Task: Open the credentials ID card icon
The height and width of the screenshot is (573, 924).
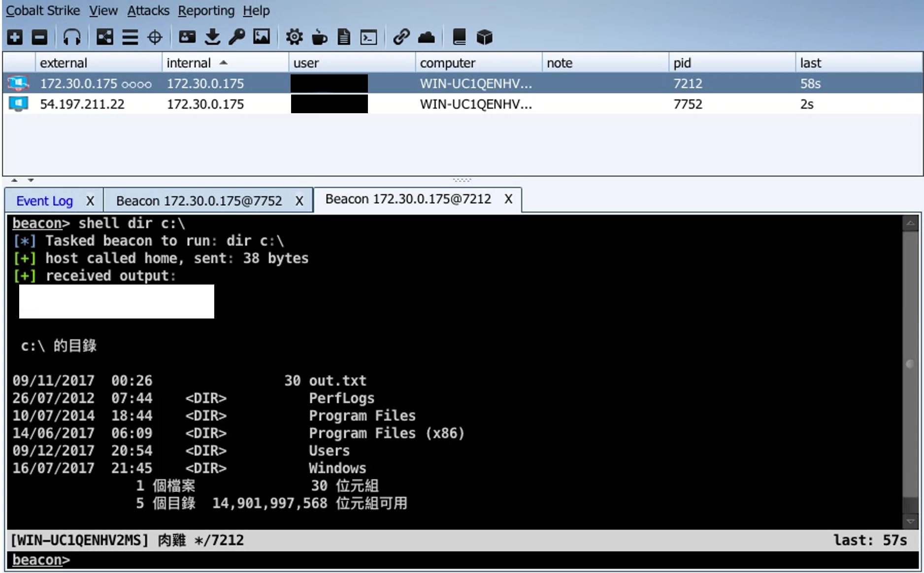Action: (x=187, y=37)
